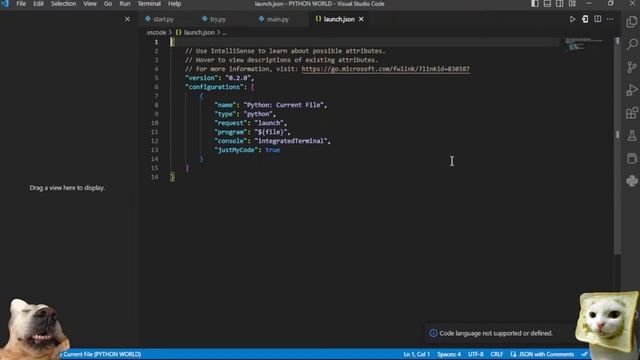
Task: Open the Run menu
Action: pos(125,4)
